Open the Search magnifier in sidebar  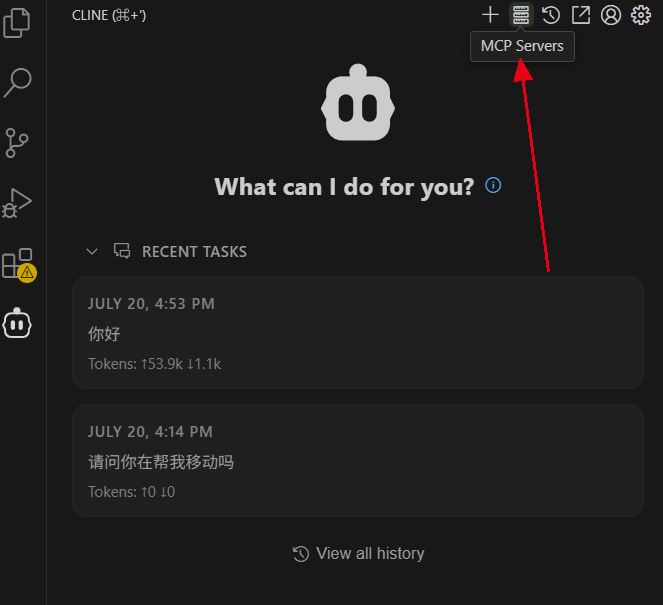coord(17,82)
